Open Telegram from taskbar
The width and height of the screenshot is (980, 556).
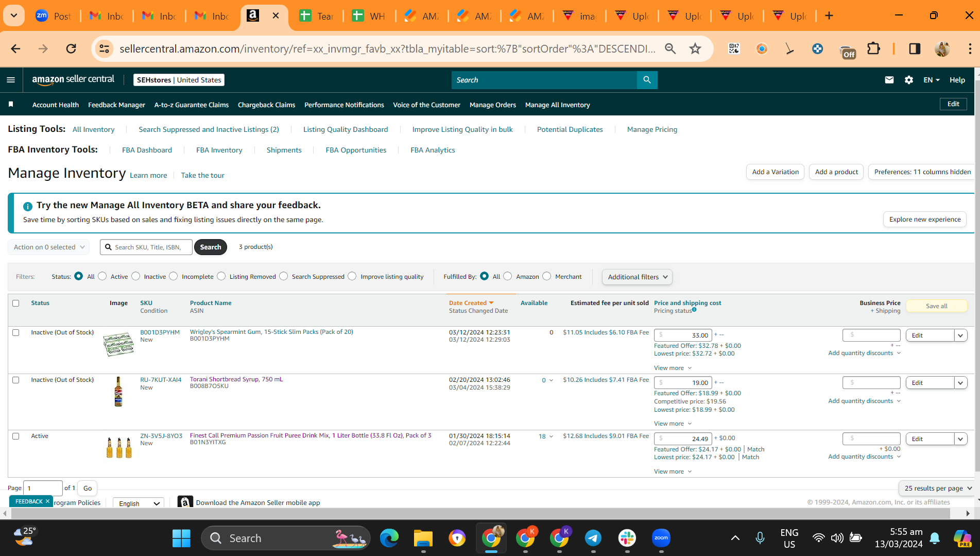tap(593, 538)
